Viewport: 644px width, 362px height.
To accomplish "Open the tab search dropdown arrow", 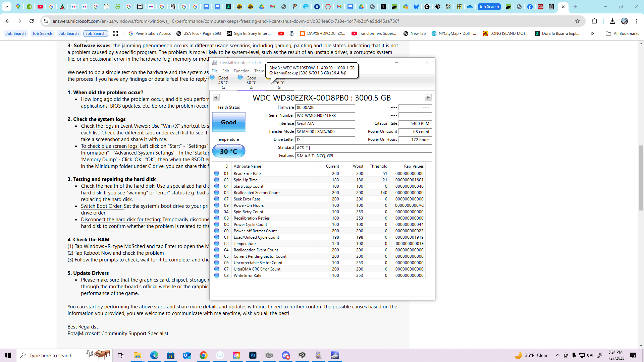I will [7, 7].
